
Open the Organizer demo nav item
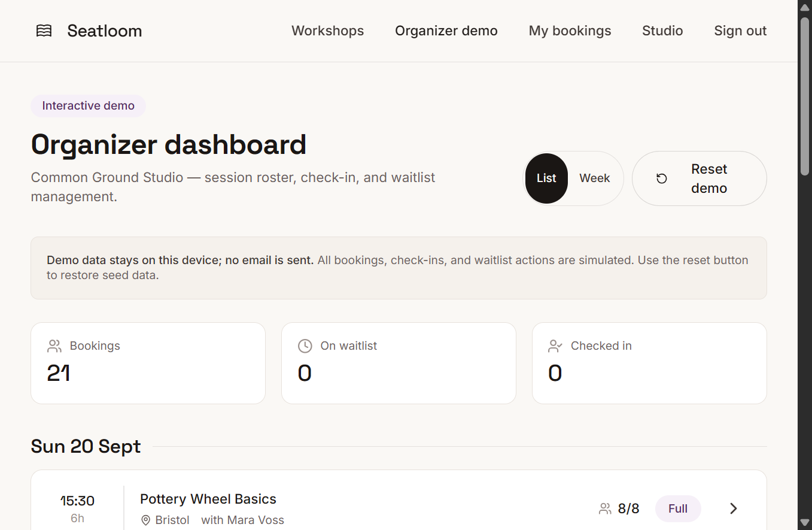pos(446,31)
